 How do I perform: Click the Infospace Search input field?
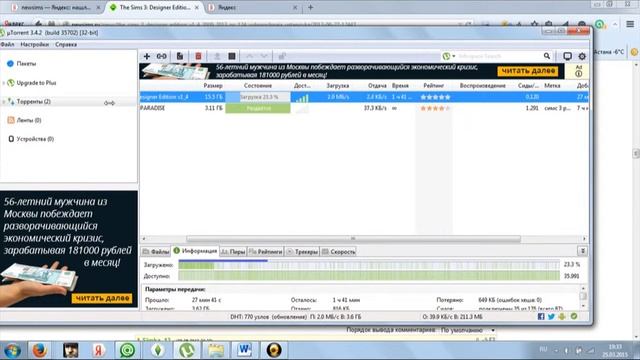point(499,56)
